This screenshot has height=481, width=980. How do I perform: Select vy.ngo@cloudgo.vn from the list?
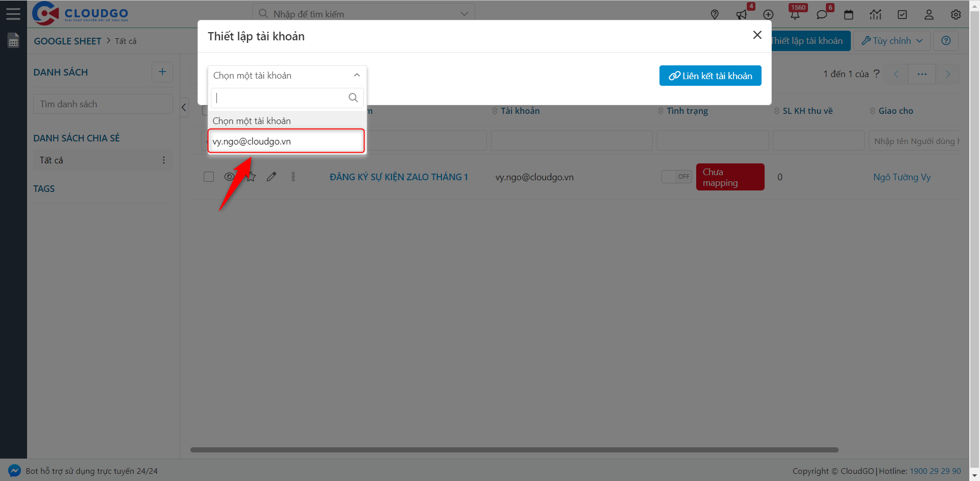click(286, 141)
